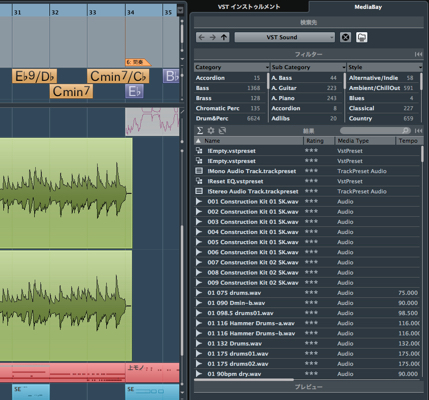Click the results search field
Viewport: 429px width, 400px height.
coord(375,131)
